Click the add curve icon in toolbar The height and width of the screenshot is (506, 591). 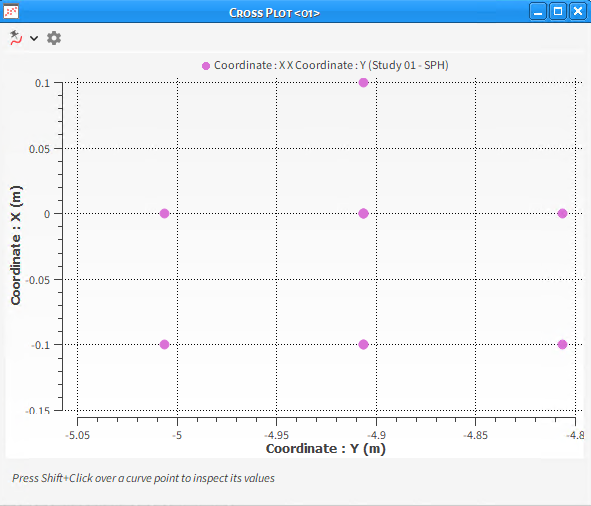tap(16, 38)
